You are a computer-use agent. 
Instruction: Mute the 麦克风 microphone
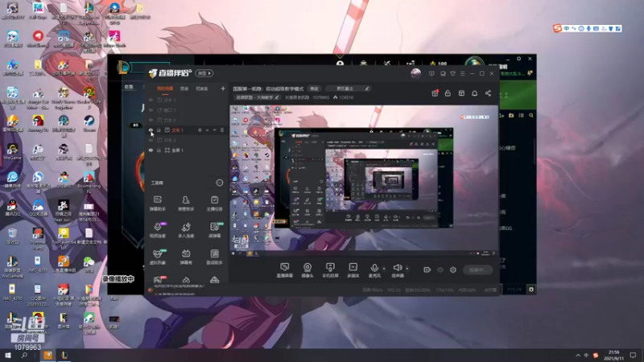click(x=374, y=270)
